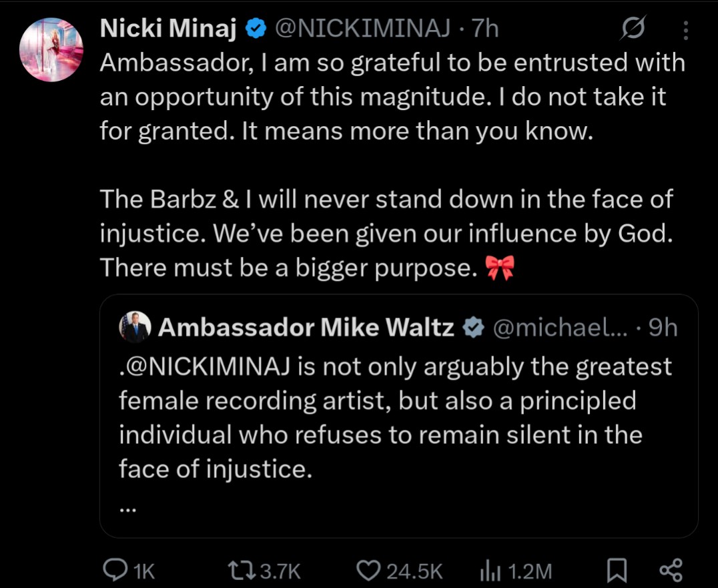Screen dimensions: 718x588
Task: View tweet analytics bar chart icon
Action: click(x=490, y=571)
